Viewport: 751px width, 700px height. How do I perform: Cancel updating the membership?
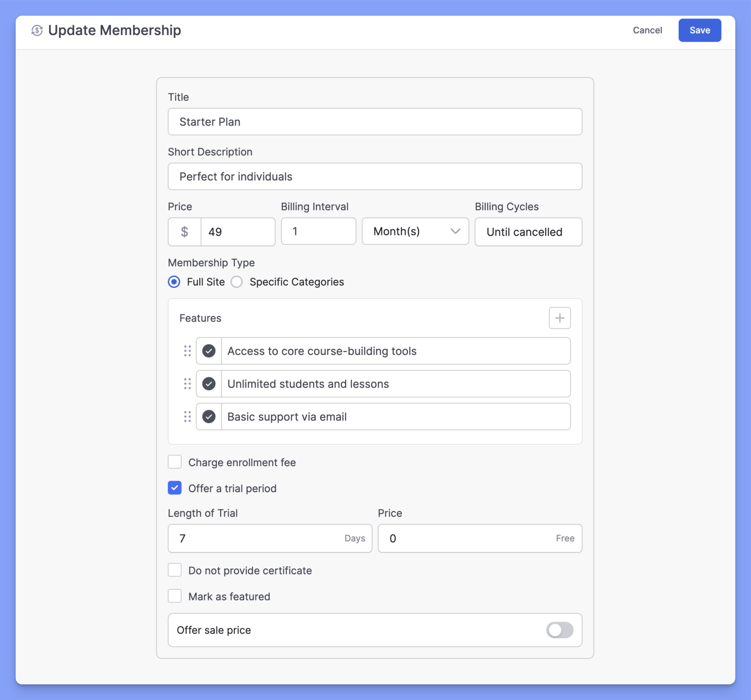(647, 30)
